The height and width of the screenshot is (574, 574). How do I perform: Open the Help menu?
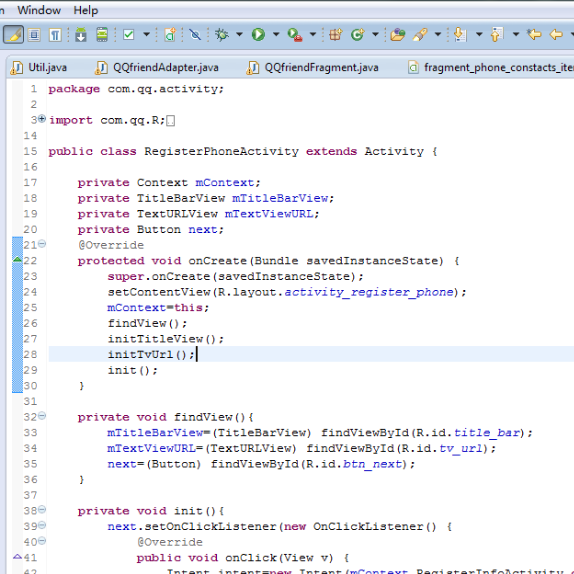tap(86, 10)
